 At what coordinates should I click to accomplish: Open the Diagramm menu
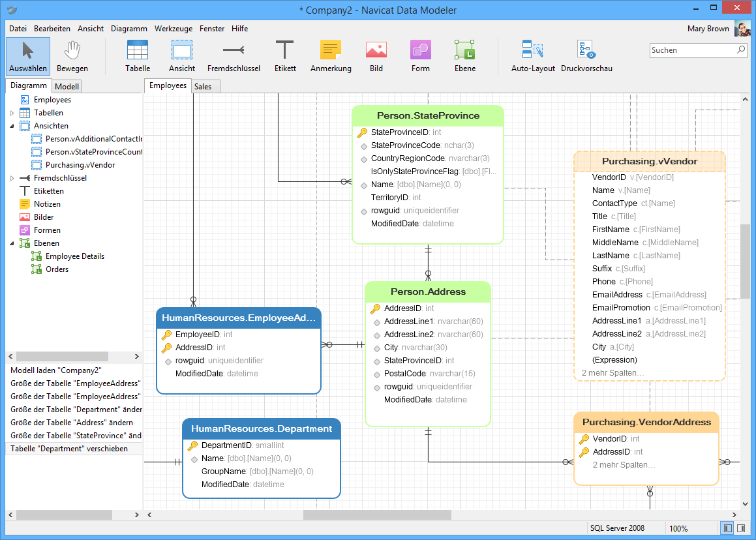(129, 28)
